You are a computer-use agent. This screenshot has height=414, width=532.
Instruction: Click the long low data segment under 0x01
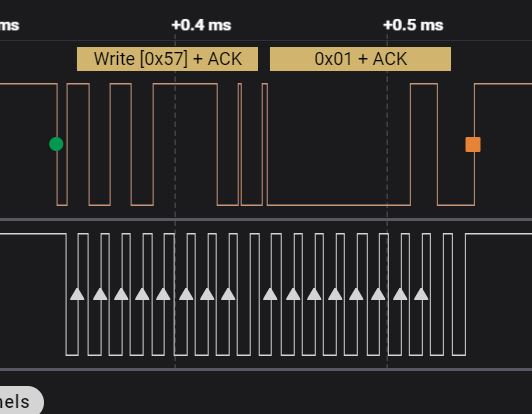339,205
